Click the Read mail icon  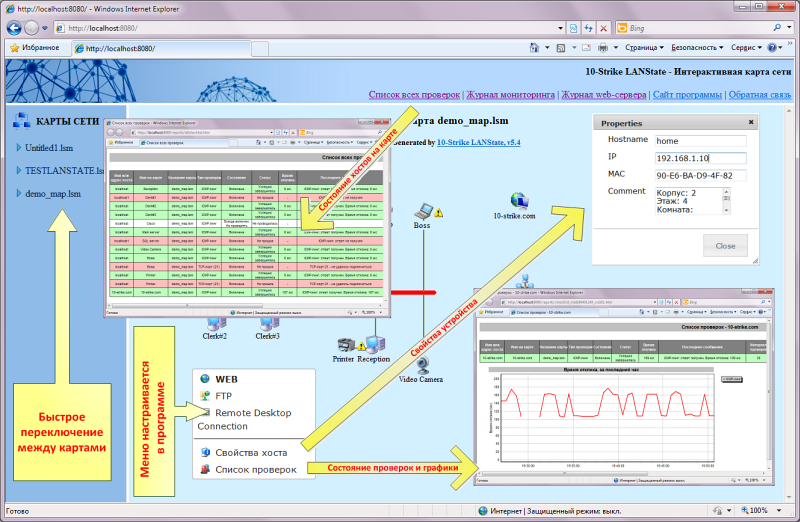pyautogui.click(x=586, y=47)
